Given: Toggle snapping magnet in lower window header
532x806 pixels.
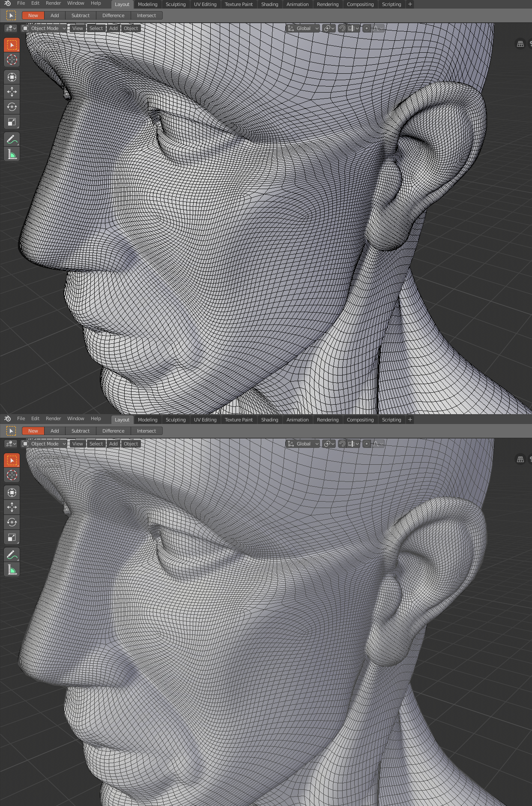Looking at the screenshot, I should [342, 444].
